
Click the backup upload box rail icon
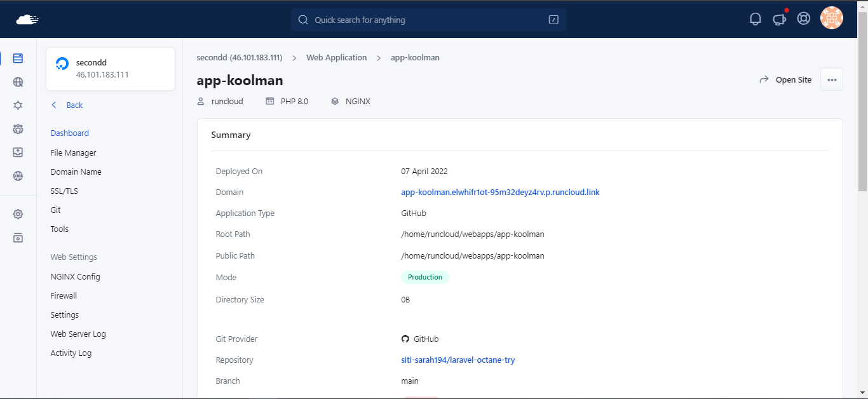18,152
